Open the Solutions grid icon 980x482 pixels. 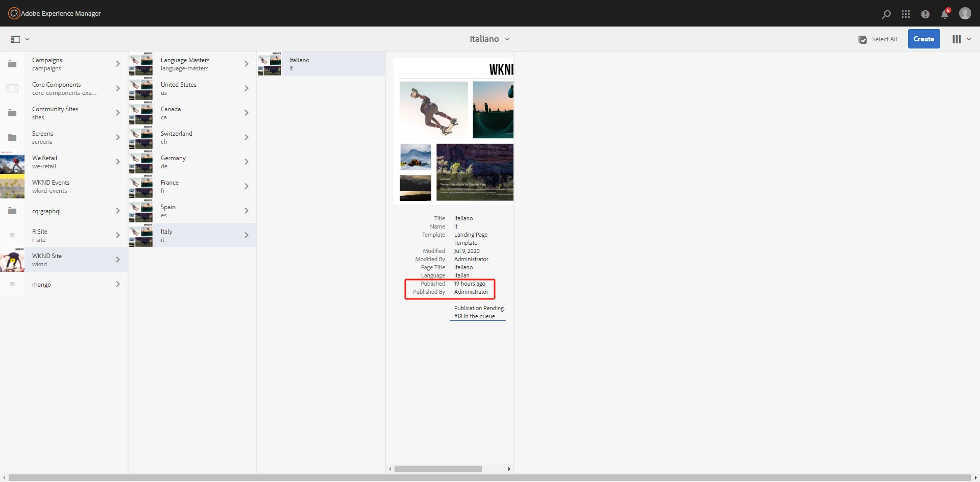pyautogui.click(x=905, y=14)
